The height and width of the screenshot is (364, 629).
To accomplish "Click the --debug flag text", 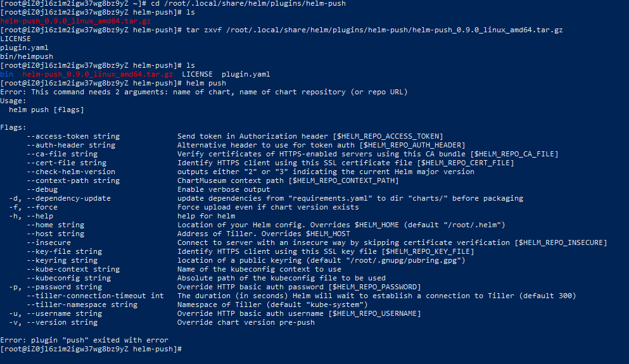I will coord(42,189).
